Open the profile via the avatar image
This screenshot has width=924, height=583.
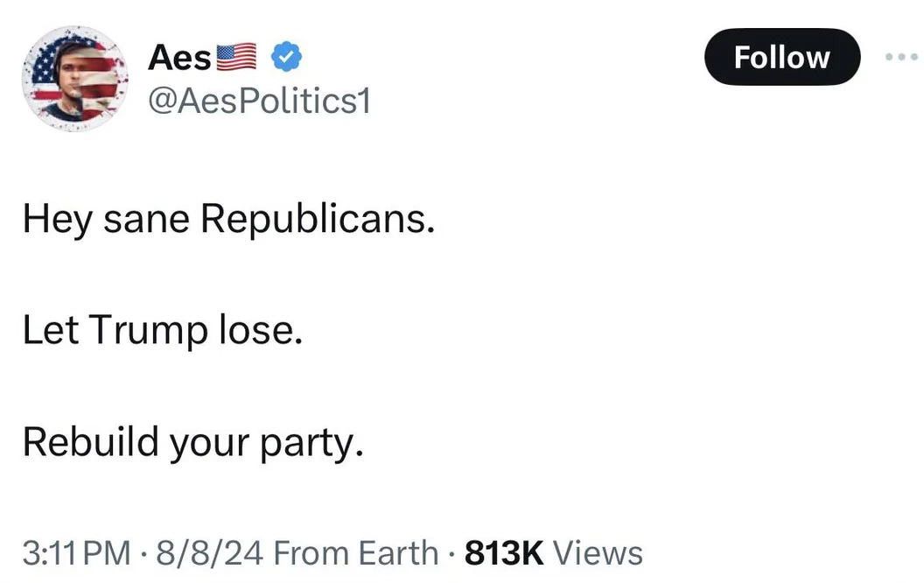pyautogui.click(x=77, y=77)
